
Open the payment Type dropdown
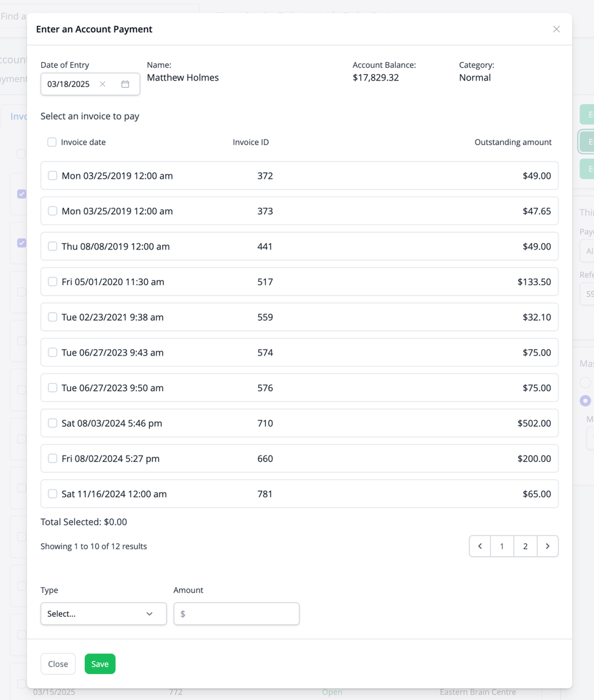103,614
